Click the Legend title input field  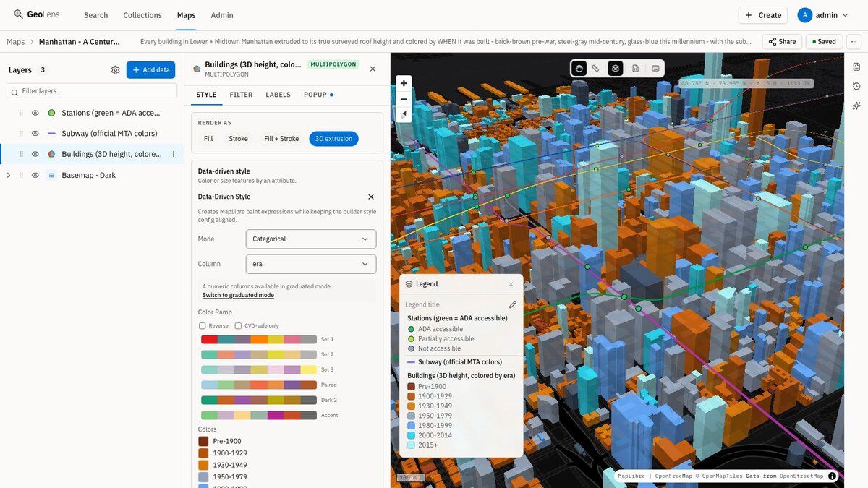(454, 305)
